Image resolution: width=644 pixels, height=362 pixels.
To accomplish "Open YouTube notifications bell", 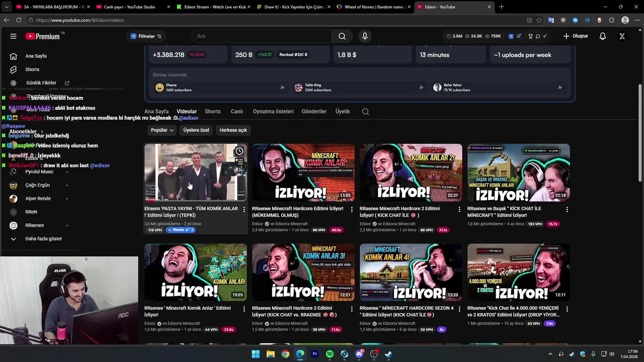I will pyautogui.click(x=603, y=36).
